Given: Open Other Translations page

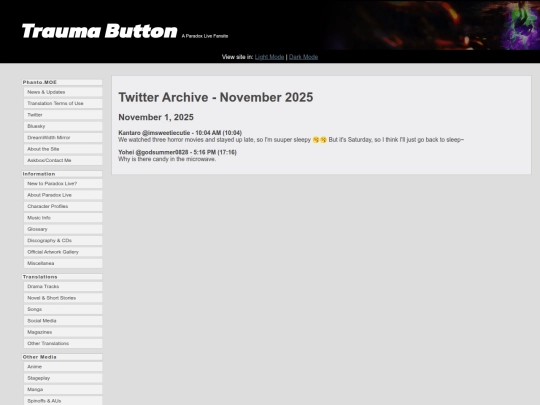Looking at the screenshot, I should (63, 343).
